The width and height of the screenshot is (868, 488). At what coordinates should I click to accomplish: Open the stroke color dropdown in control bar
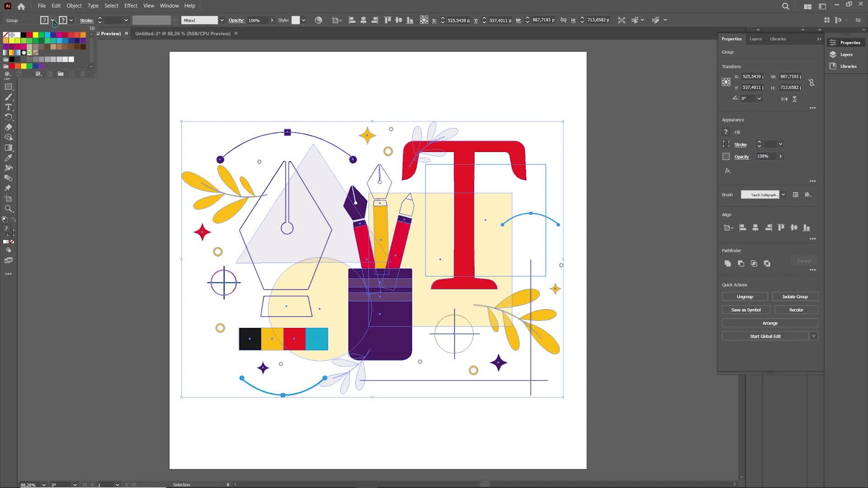(71, 20)
